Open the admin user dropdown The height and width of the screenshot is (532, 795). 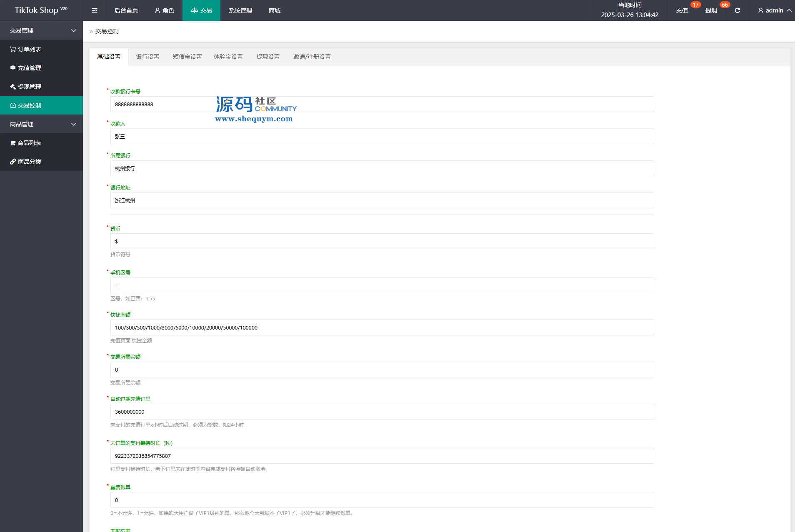pyautogui.click(x=774, y=10)
